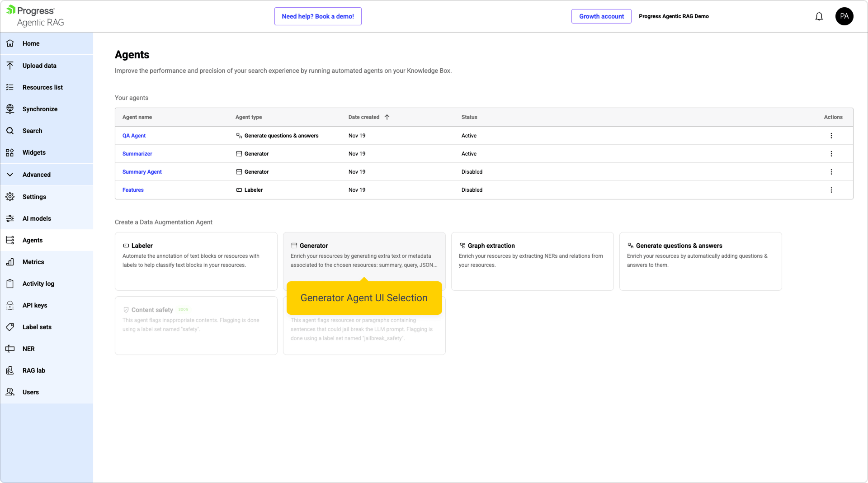
Task: Open Label sets tag icon
Action: [10, 327]
